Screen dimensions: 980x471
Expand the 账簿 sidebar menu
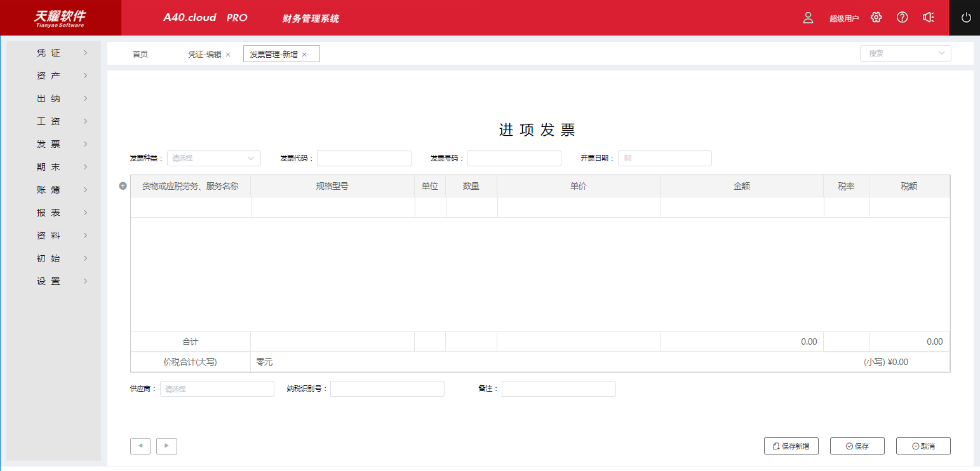[x=53, y=190]
